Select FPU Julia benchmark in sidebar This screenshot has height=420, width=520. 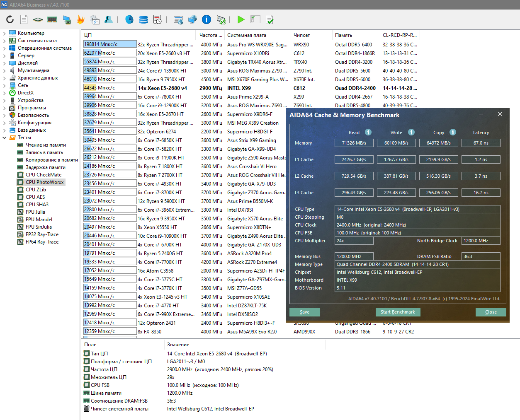[35, 212]
